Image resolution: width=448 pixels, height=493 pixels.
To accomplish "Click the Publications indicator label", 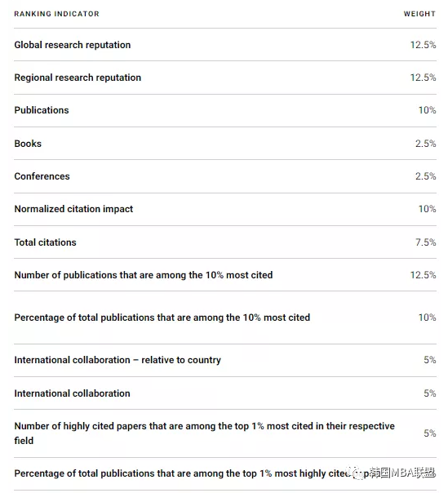I will 42,110.
